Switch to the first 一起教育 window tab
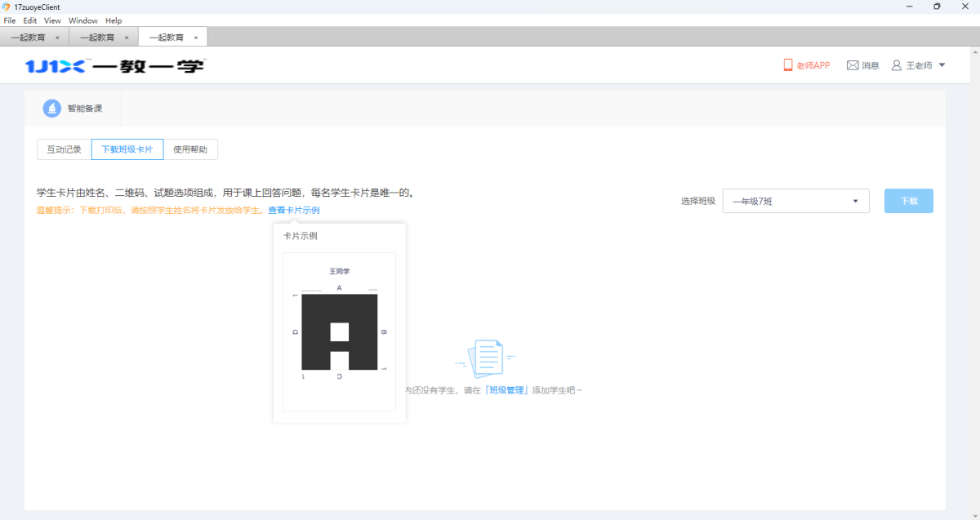Screen dimensions: 980x520 29,38
